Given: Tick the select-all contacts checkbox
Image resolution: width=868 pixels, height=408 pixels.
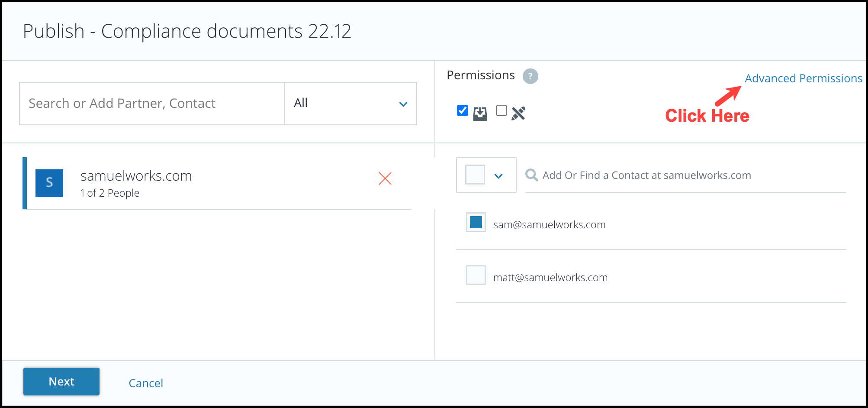Looking at the screenshot, I should (x=475, y=175).
